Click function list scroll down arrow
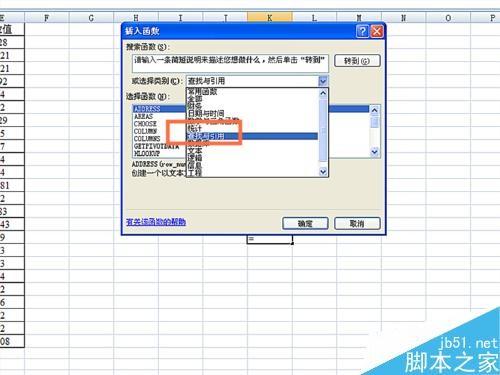Viewport: 500px width, 375px height. click(374, 152)
